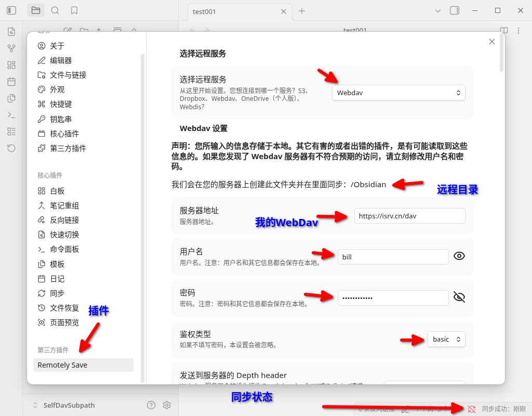The image size is (532, 416).
Task: Open the reading view book icon
Action: [504, 31]
